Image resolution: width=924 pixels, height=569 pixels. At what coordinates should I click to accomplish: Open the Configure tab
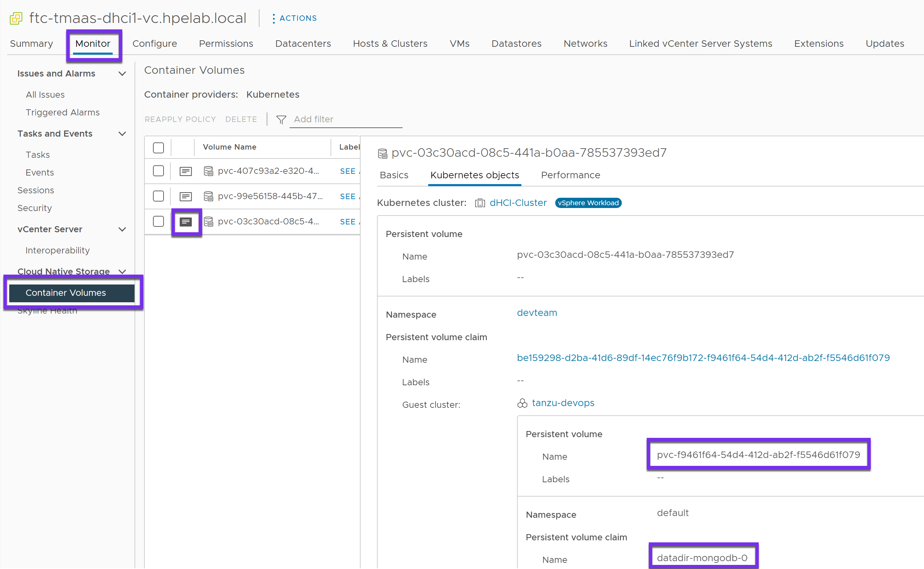pyautogui.click(x=155, y=44)
